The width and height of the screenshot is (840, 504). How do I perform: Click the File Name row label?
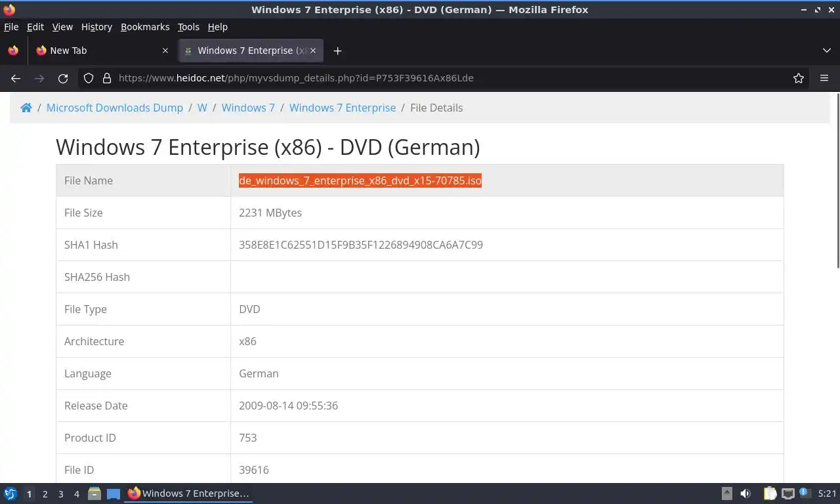click(x=89, y=180)
